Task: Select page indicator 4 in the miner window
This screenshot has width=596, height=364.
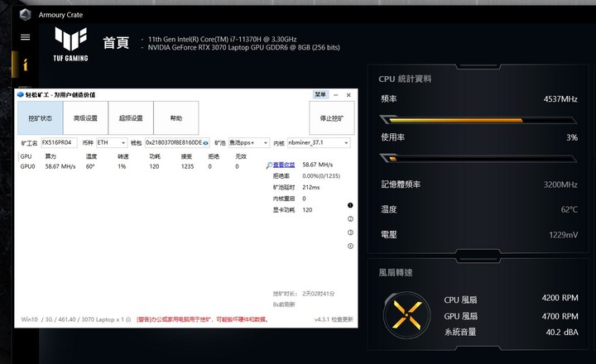Action: [x=350, y=247]
